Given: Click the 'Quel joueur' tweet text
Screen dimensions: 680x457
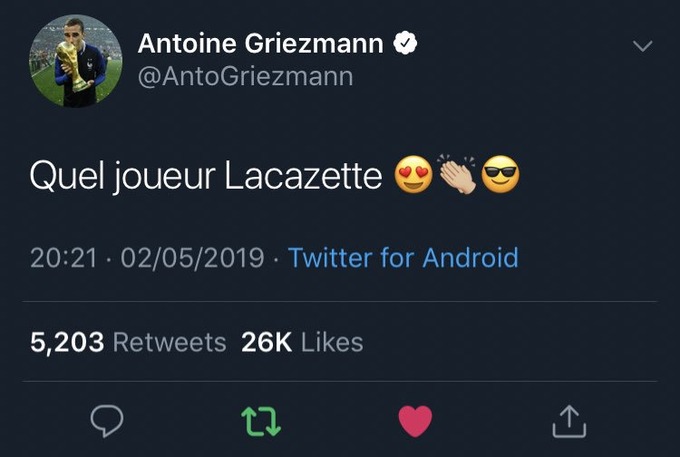Looking at the screenshot, I should pos(122,177).
